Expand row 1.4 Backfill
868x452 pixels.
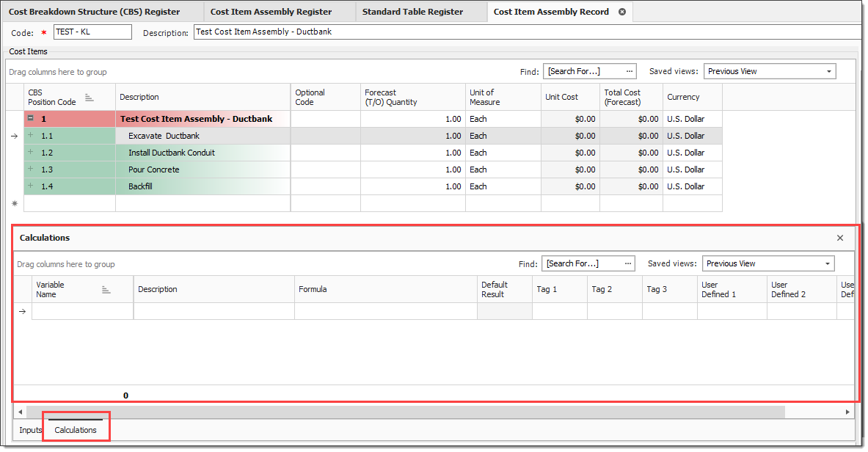(x=31, y=186)
